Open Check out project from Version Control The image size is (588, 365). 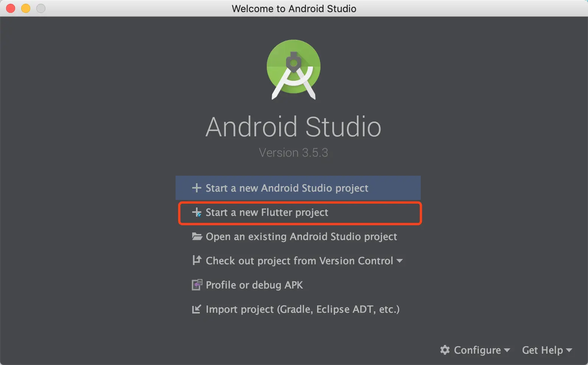297,261
